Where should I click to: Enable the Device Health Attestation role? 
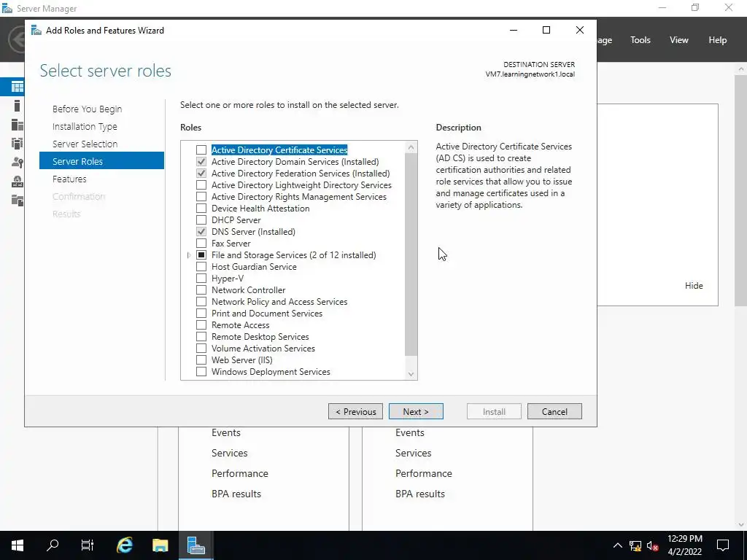pyautogui.click(x=201, y=209)
